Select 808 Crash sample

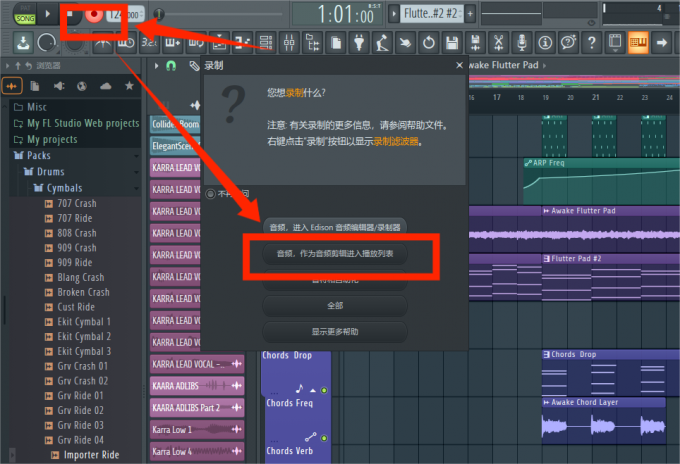(x=75, y=233)
